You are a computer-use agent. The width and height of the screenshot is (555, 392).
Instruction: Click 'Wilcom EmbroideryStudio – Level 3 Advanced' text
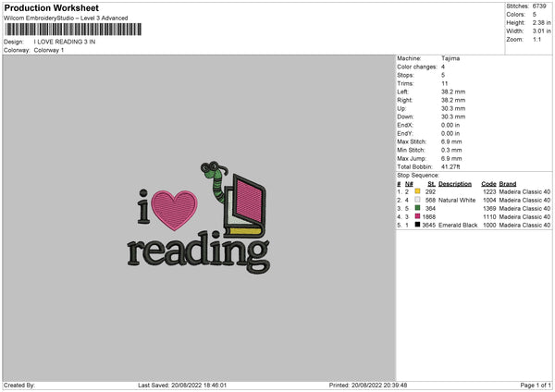point(66,18)
